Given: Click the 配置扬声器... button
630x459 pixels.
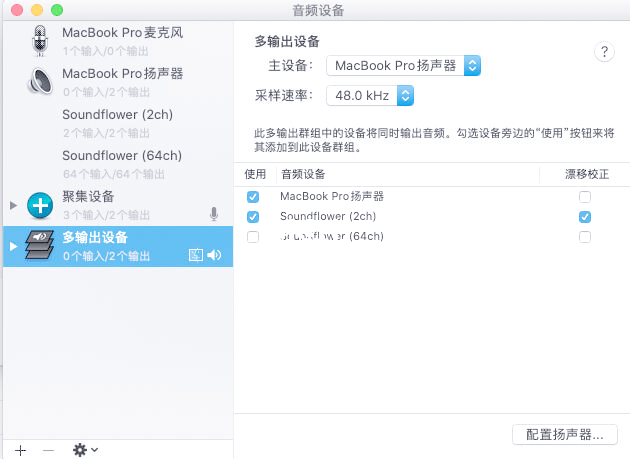Looking at the screenshot, I should (x=565, y=434).
